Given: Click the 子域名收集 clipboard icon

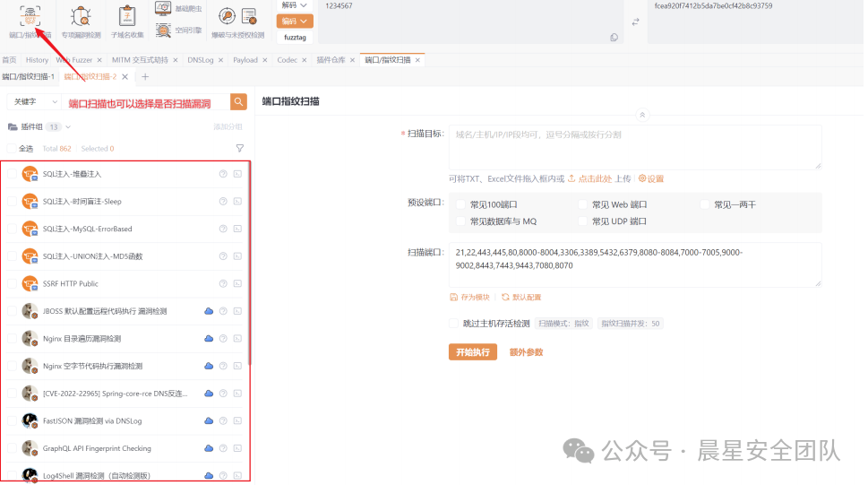Looking at the screenshot, I should click(x=127, y=15).
